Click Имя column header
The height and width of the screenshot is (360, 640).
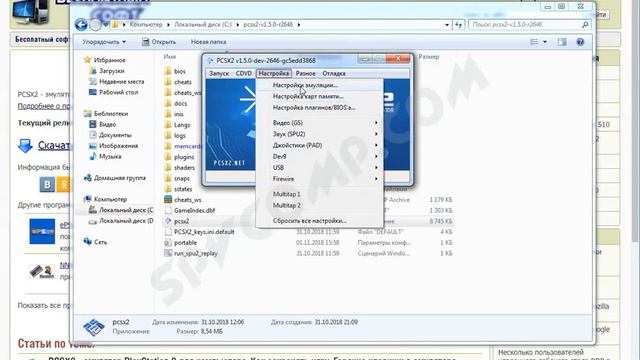tap(170, 57)
